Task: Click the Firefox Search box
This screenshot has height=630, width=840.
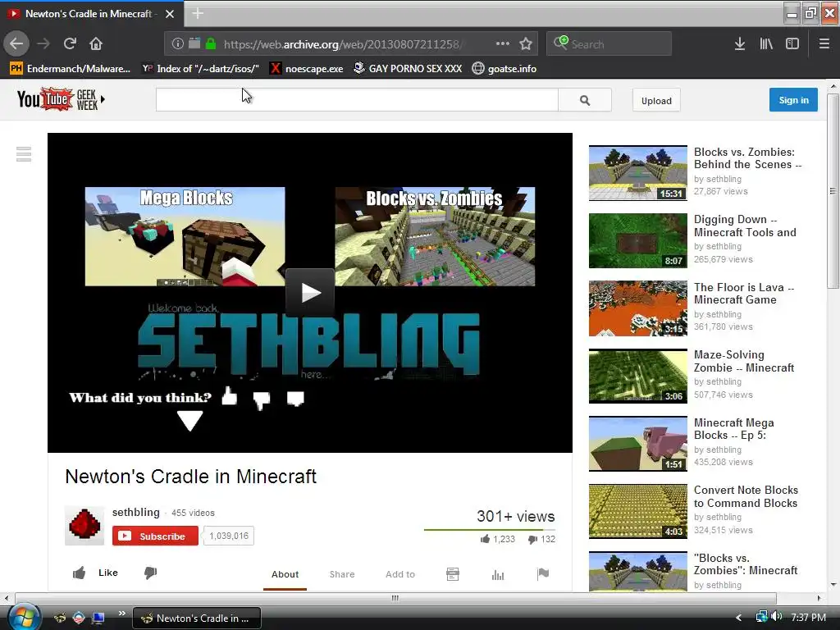Action: click(609, 43)
